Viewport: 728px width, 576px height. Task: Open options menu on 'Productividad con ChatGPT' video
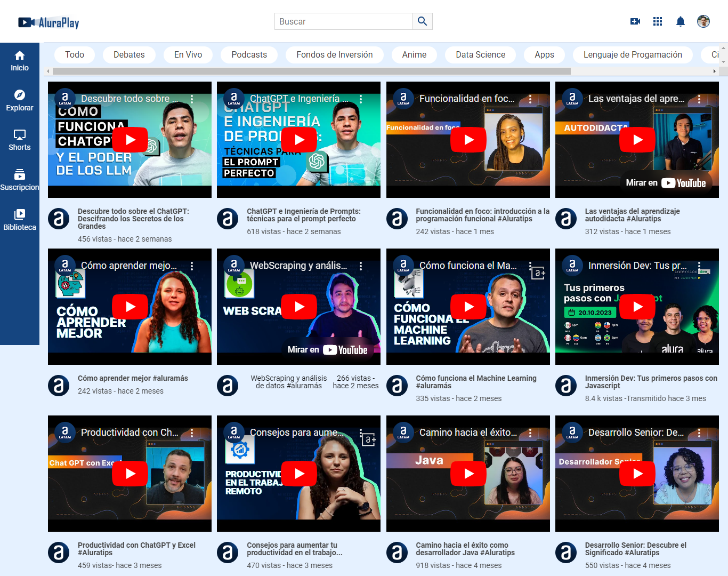(x=192, y=433)
